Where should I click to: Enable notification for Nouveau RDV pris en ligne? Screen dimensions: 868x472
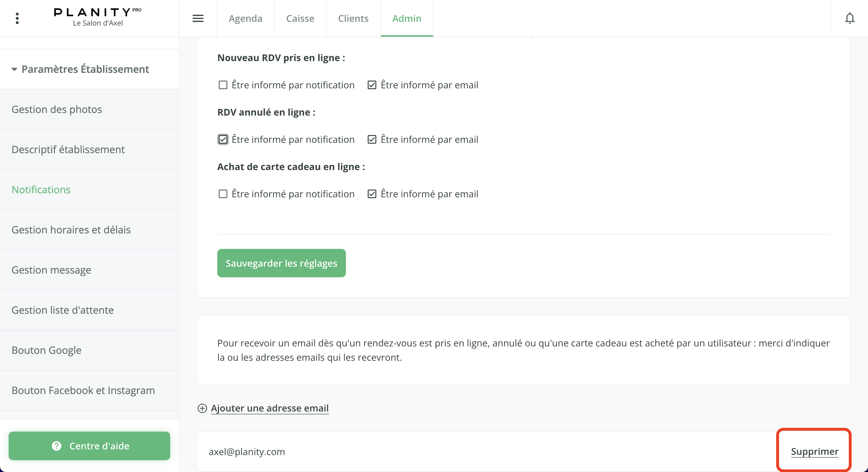pyautogui.click(x=223, y=85)
